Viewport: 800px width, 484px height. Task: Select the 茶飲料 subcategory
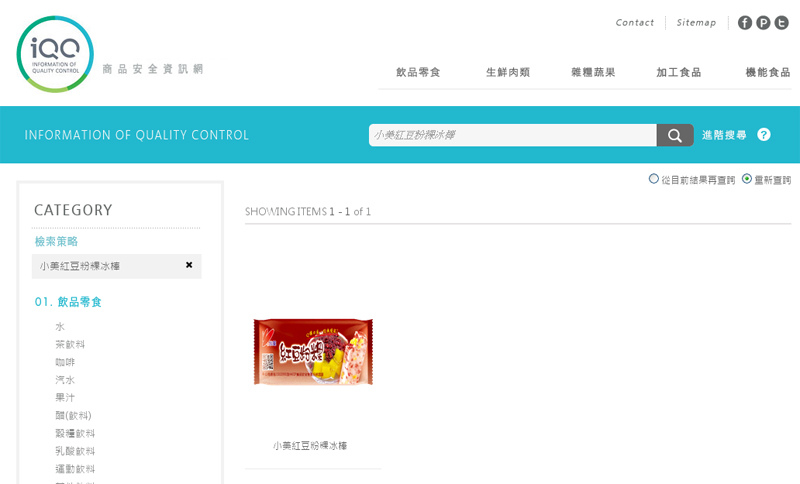pos(70,344)
